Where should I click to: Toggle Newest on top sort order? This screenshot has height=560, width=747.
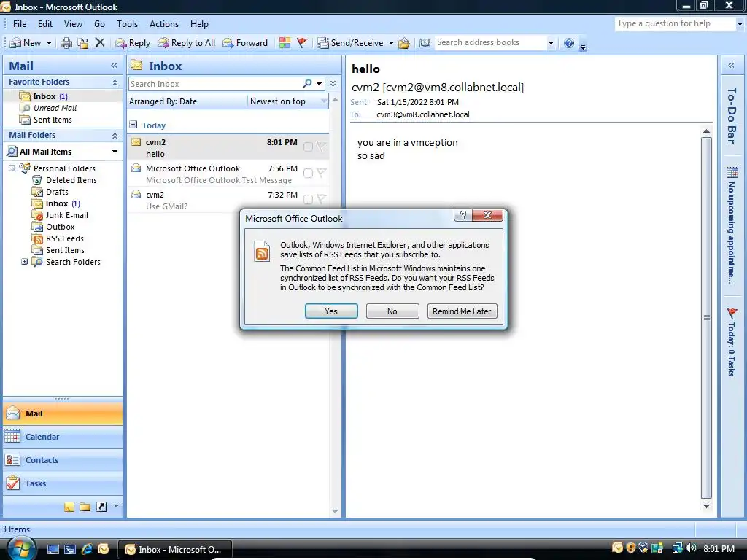click(x=278, y=101)
